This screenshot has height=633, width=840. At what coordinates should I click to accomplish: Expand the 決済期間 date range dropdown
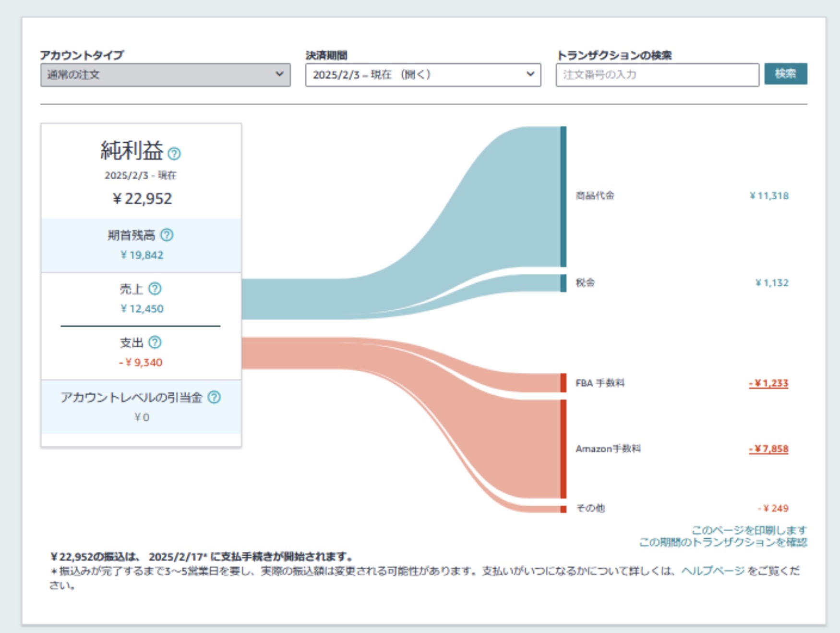click(x=423, y=75)
